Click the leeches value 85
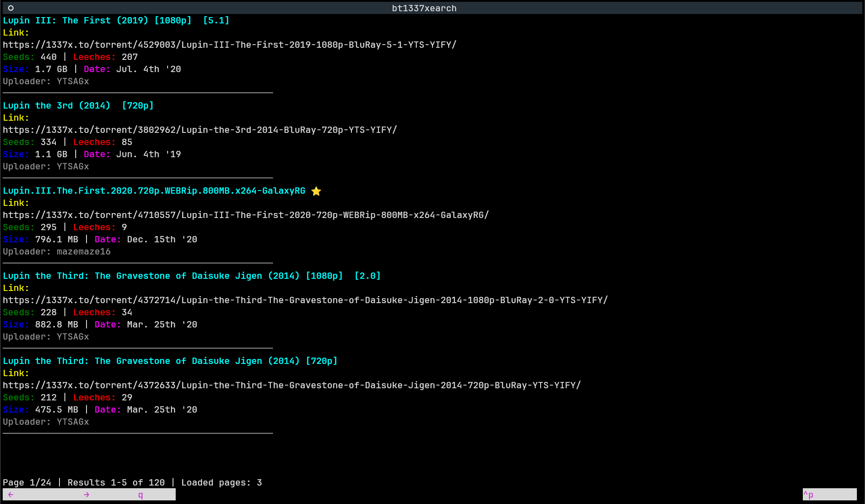The height and width of the screenshot is (504, 865). pos(127,142)
